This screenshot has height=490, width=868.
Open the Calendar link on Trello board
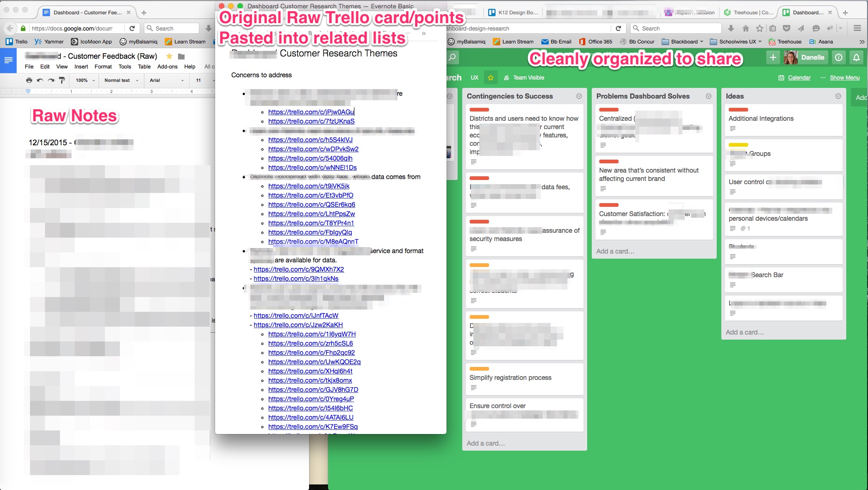click(x=794, y=78)
